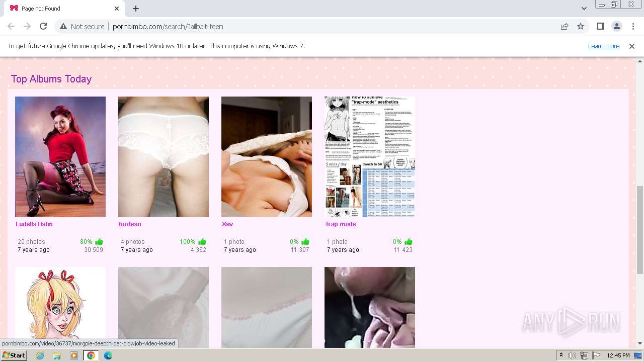The height and width of the screenshot is (362, 644).
Task: Click the vertical scrollbar thumb
Action: pos(639,230)
